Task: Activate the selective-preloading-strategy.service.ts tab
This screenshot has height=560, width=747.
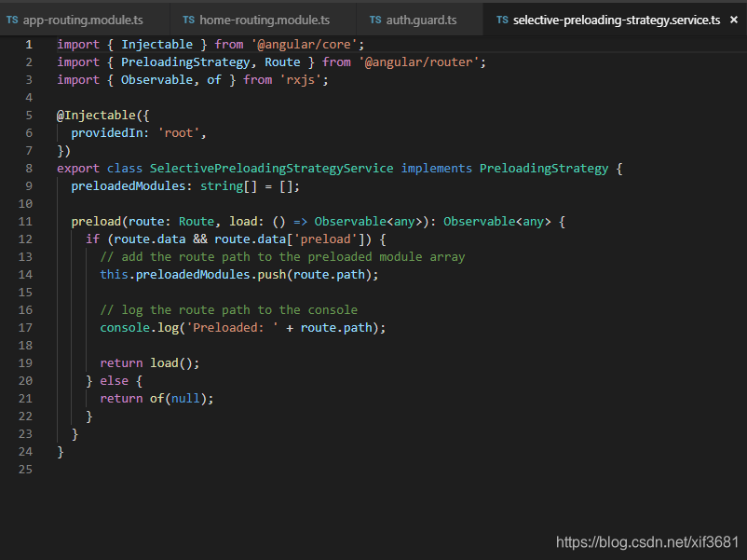Action: click(x=615, y=20)
